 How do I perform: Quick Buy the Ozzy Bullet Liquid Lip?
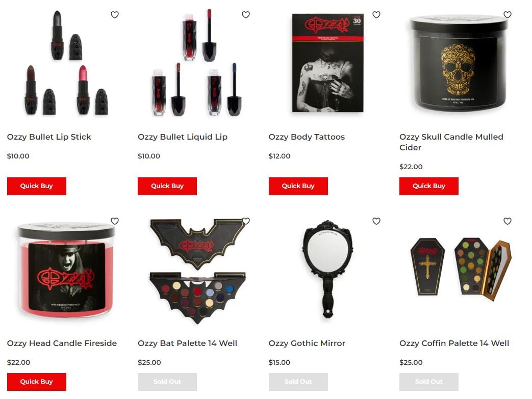click(x=167, y=186)
